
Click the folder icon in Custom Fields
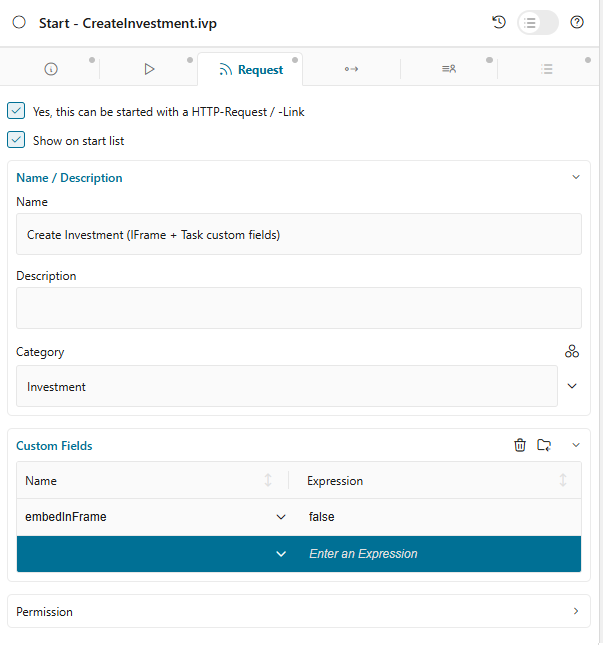(x=544, y=445)
